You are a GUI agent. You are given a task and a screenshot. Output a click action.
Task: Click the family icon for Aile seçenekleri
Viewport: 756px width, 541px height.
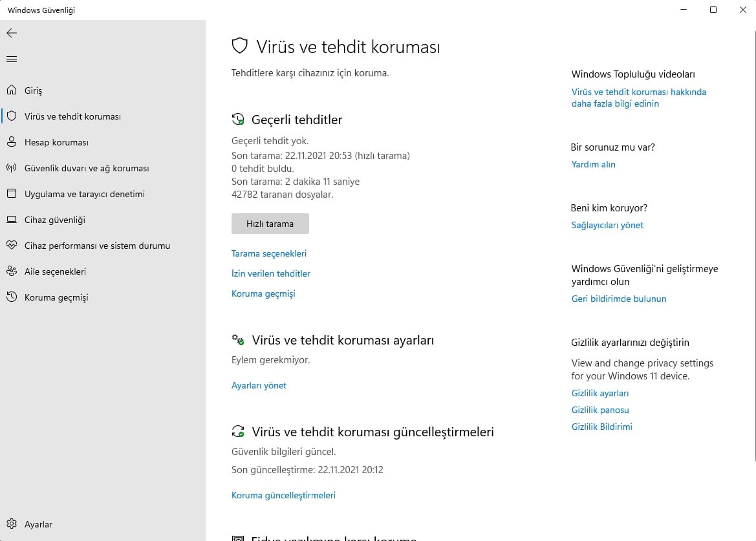[x=12, y=271]
